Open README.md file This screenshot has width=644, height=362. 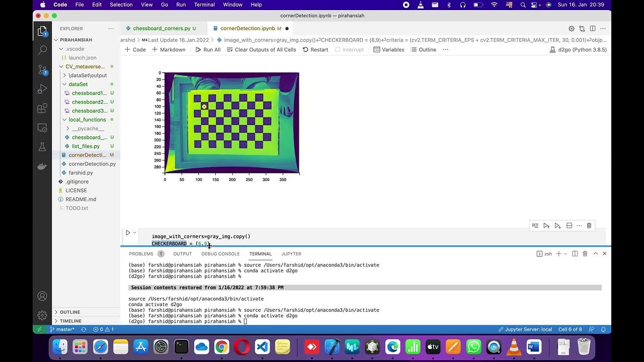(80, 199)
